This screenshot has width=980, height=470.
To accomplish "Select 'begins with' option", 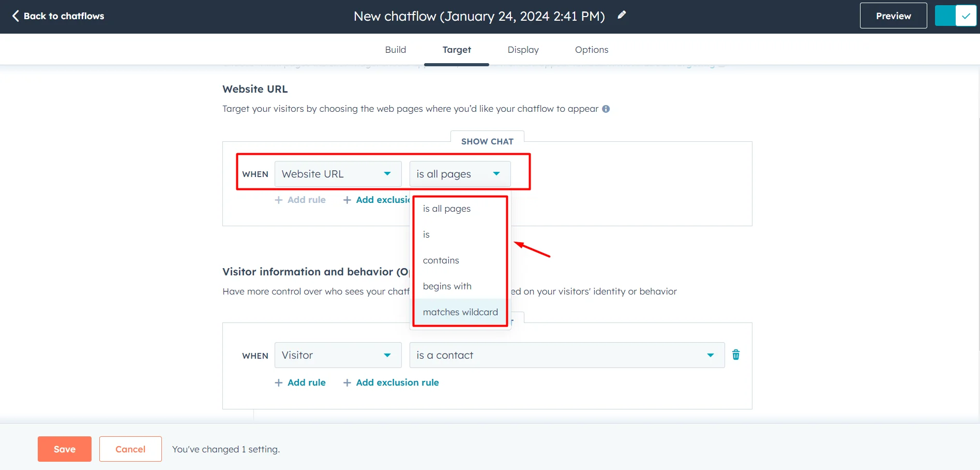I will pos(447,286).
